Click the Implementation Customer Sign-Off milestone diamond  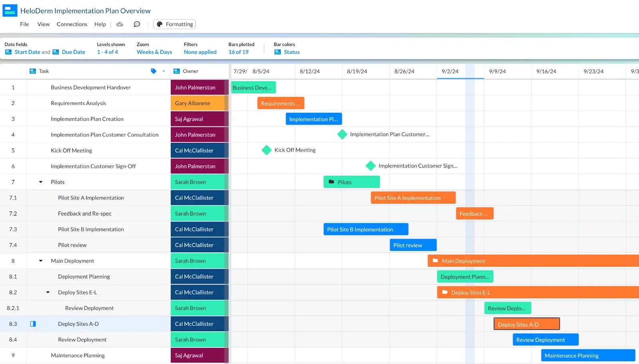click(371, 166)
